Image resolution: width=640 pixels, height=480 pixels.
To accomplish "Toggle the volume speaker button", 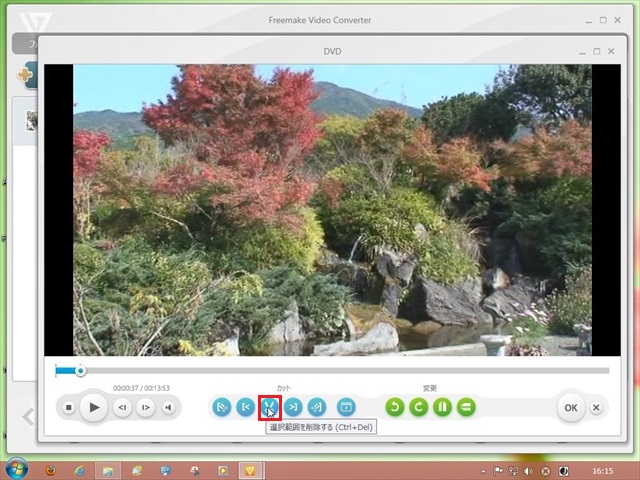I will click(169, 407).
